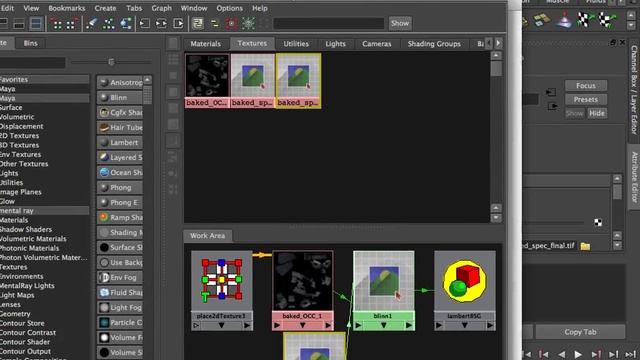Open the Attribute Editor side tab
This screenshot has height=360, width=640.
[634, 177]
